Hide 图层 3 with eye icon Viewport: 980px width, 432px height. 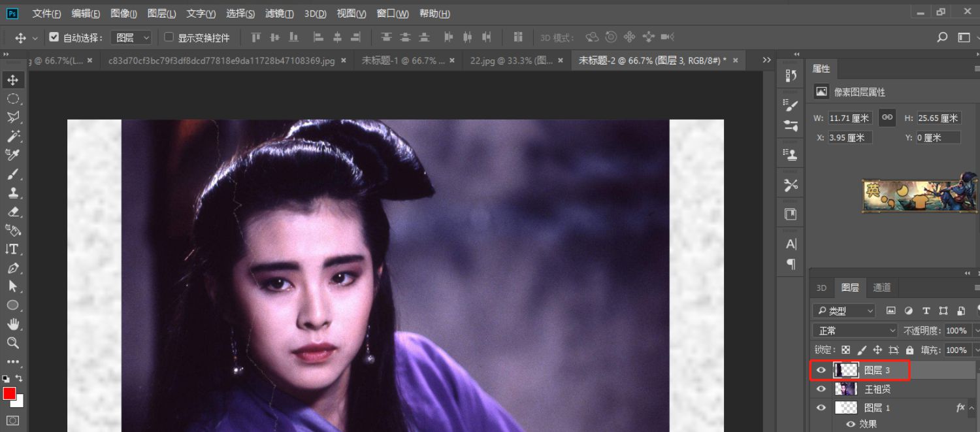pos(821,370)
